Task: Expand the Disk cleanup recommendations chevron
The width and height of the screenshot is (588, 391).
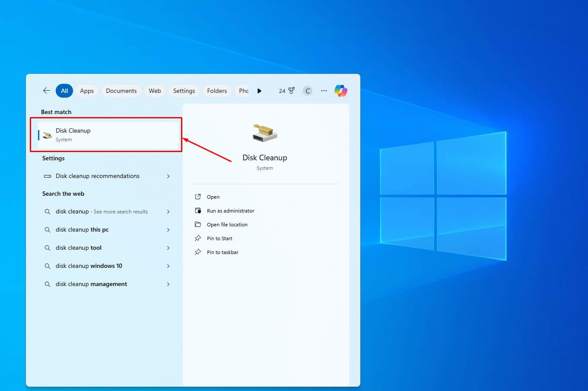Action: [x=168, y=176]
